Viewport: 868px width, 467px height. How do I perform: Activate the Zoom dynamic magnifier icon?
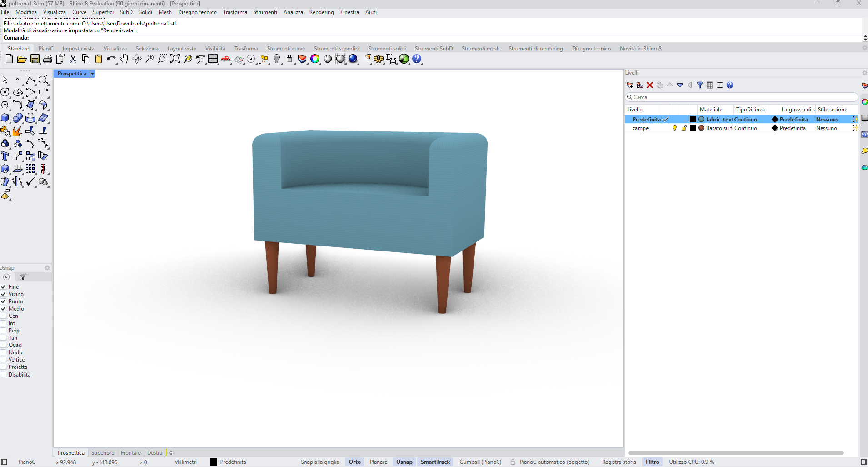pos(150,59)
